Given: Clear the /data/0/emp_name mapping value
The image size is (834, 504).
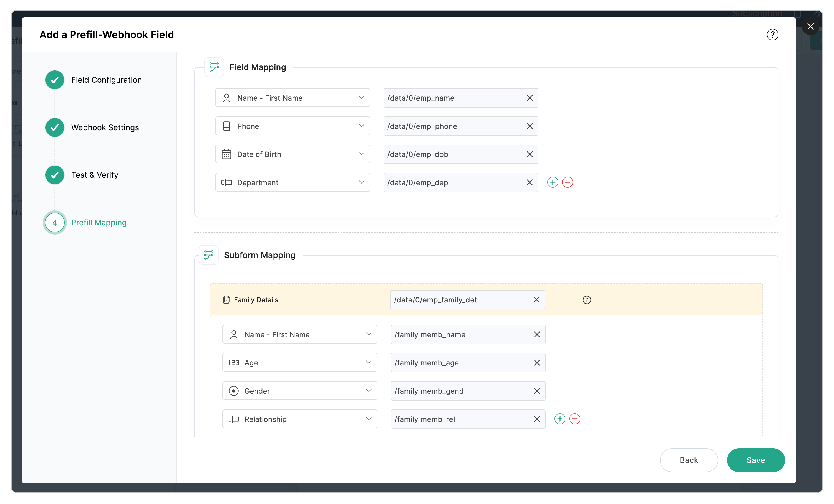Looking at the screenshot, I should (x=529, y=98).
